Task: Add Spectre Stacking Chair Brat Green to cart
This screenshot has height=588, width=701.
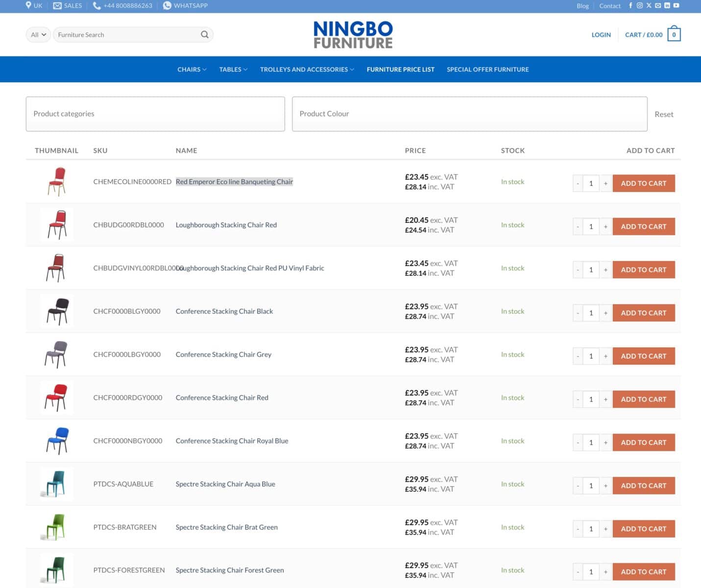Action: click(x=644, y=529)
